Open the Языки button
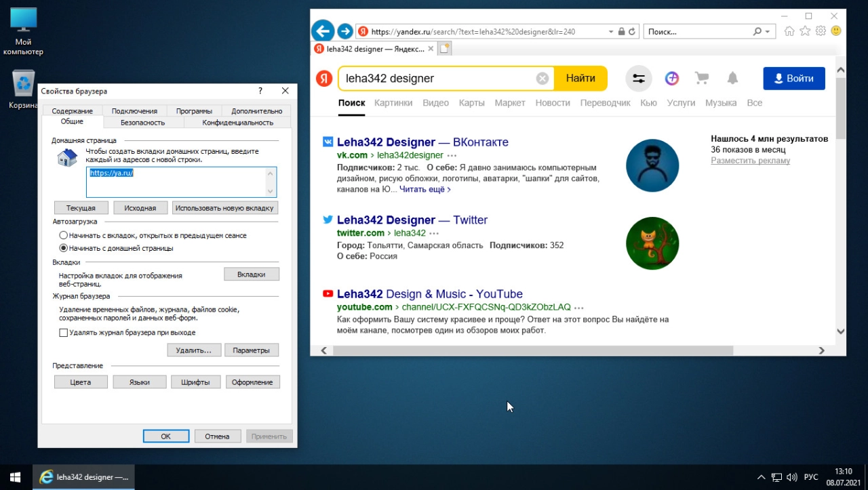This screenshot has height=490, width=868. coord(140,382)
